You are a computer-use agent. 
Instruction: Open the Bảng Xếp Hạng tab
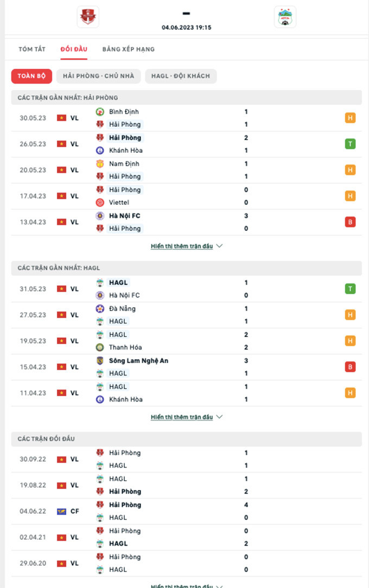(x=129, y=49)
